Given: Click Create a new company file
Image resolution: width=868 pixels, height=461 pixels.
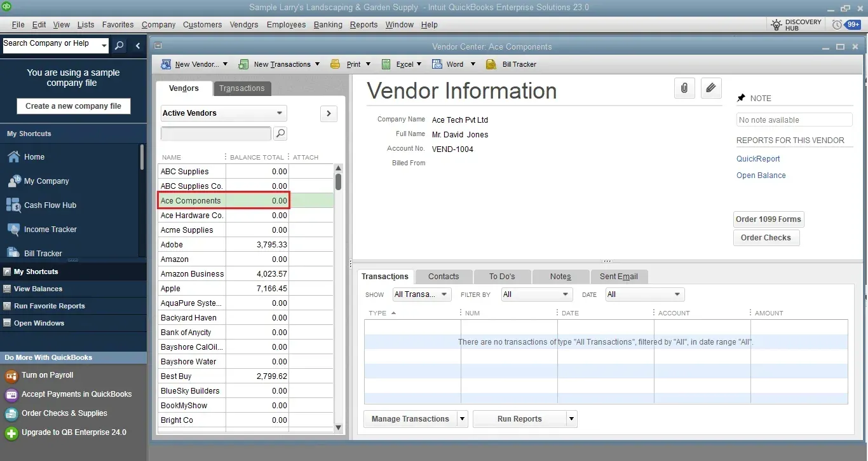Looking at the screenshot, I should [x=73, y=106].
